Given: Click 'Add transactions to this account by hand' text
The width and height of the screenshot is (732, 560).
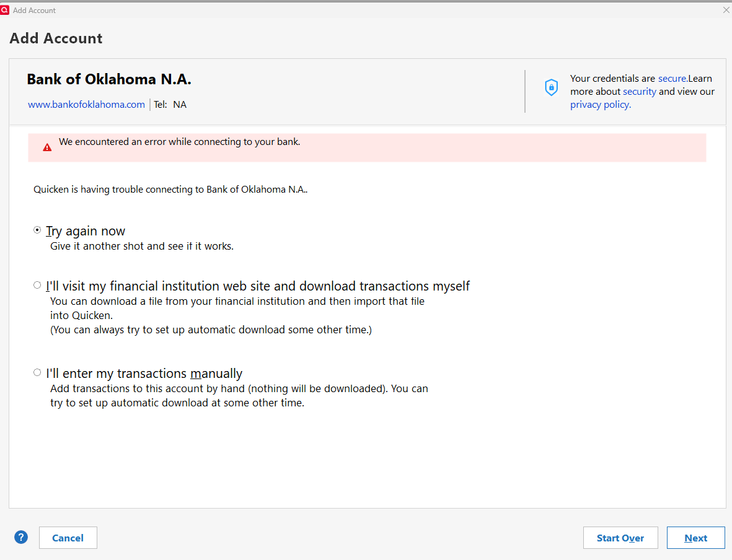Looking at the screenshot, I should tap(239, 396).
